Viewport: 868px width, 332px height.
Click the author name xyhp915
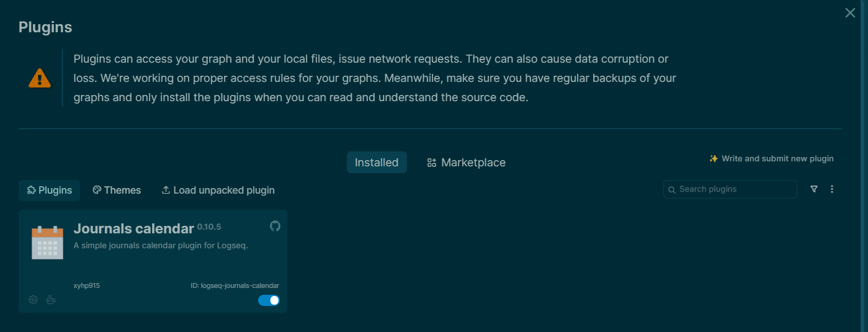87,286
